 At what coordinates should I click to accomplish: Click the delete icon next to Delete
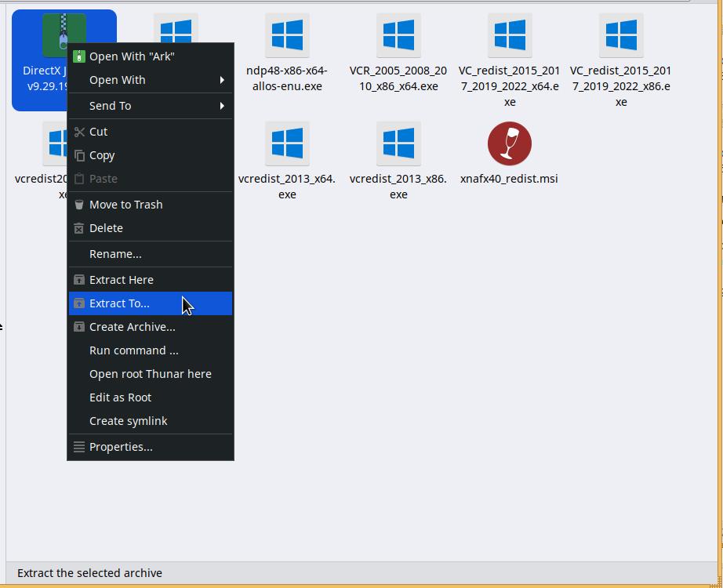click(x=79, y=228)
